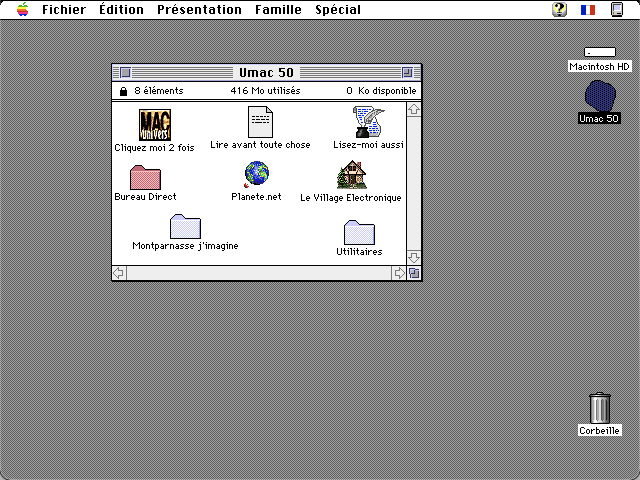This screenshot has width=640, height=480.
Task: Open the Apple menu
Action: click(x=23, y=9)
